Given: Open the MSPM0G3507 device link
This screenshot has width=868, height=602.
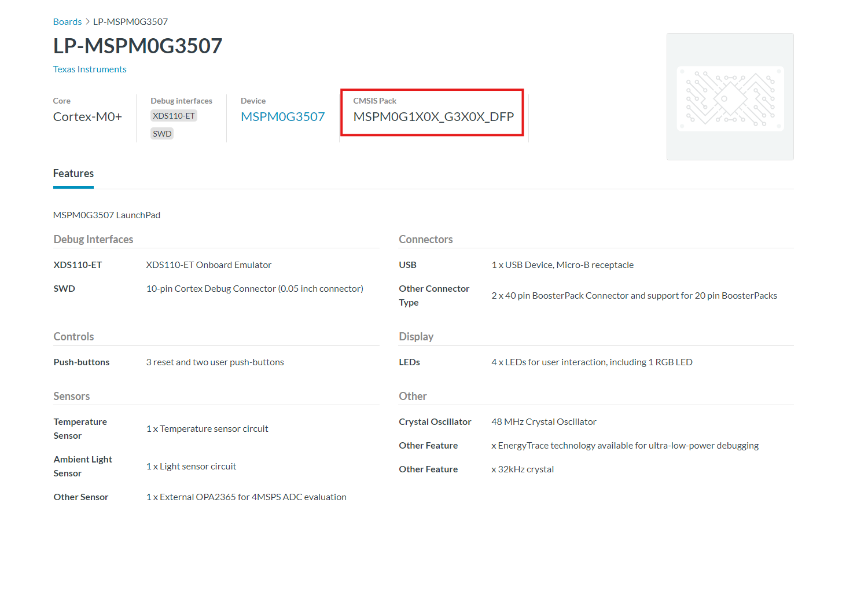Looking at the screenshot, I should click(283, 117).
